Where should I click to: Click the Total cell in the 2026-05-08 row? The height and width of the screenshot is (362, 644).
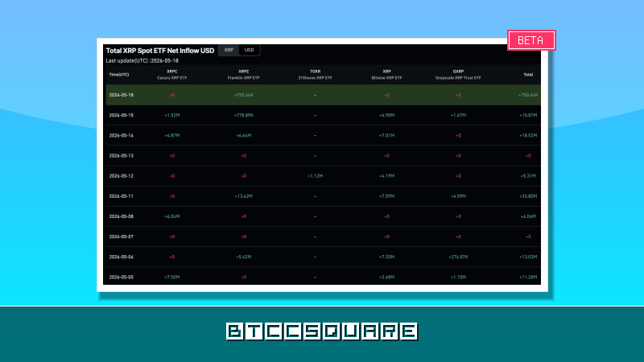528,216
